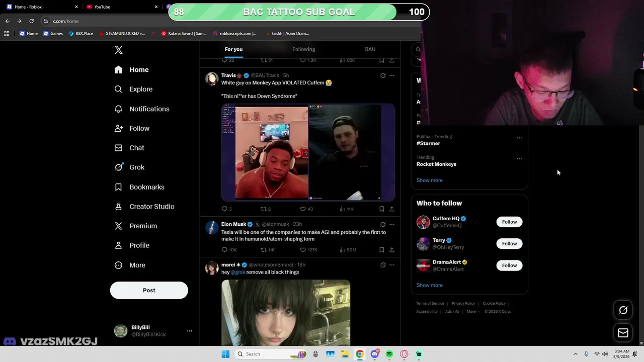Open the Travis post video thumbnail
The width and height of the screenshot is (644, 362).
pyautogui.click(x=308, y=152)
